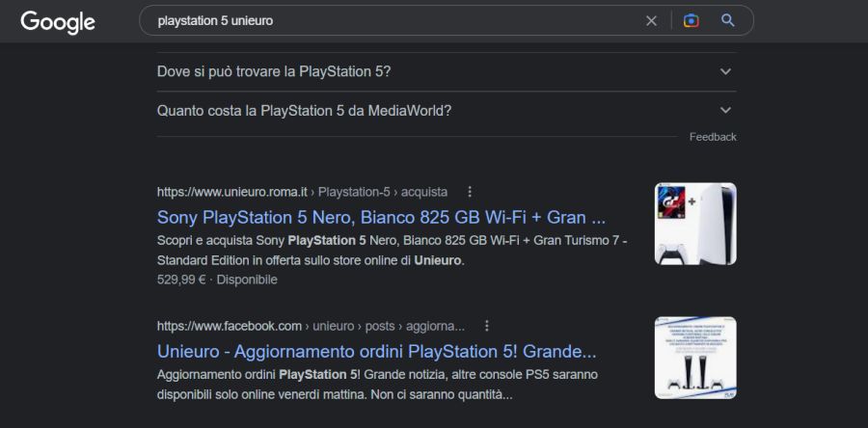Click the magnifying glass search button
Viewport: 868px width, 428px height.
click(728, 20)
